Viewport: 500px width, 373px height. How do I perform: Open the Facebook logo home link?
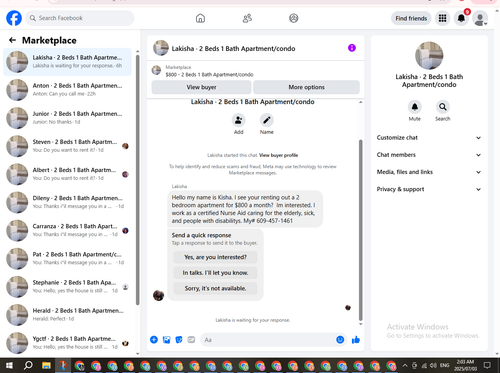[14, 18]
